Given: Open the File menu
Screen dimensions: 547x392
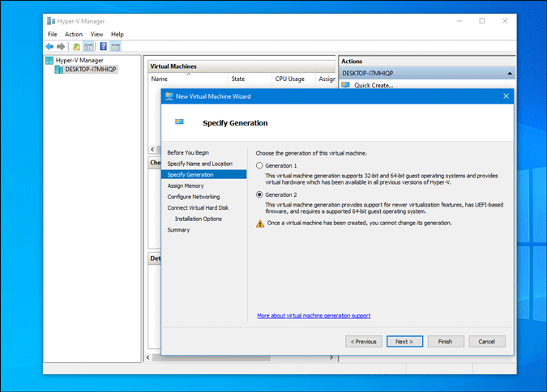Looking at the screenshot, I should coord(53,34).
